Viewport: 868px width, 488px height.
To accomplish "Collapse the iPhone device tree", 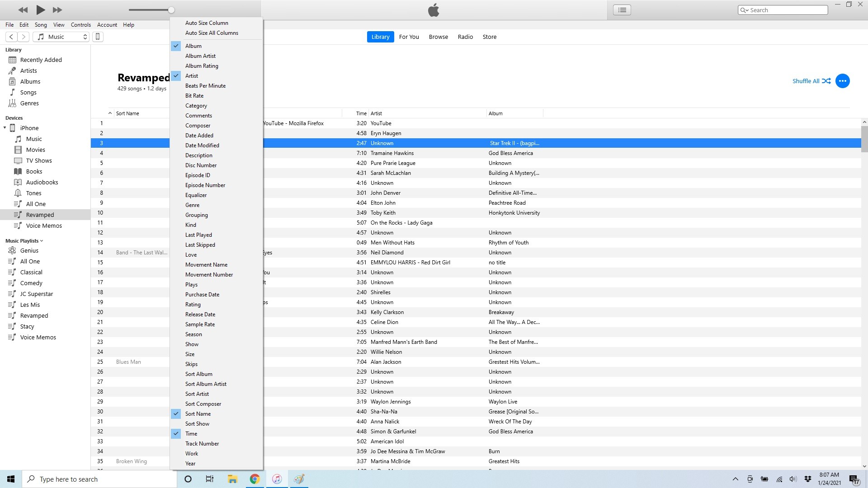I will pyautogui.click(x=5, y=128).
